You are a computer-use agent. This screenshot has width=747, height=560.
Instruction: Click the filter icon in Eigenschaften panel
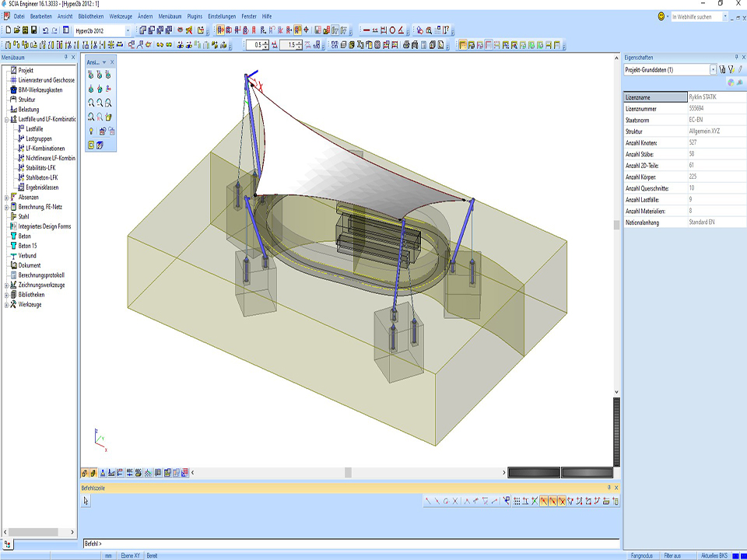[731, 70]
